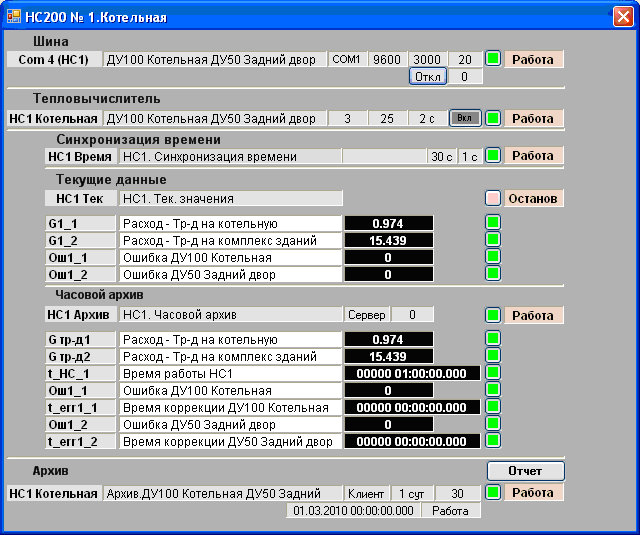640x535 pixels.
Task: Click green indicator for Ош1_2 in Часовой архив
Action: click(493, 424)
